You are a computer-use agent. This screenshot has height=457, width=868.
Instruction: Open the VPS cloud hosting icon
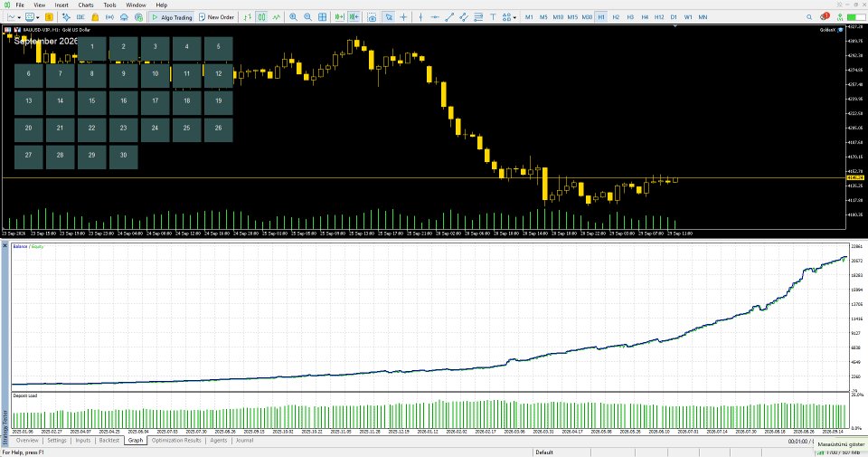124,17
